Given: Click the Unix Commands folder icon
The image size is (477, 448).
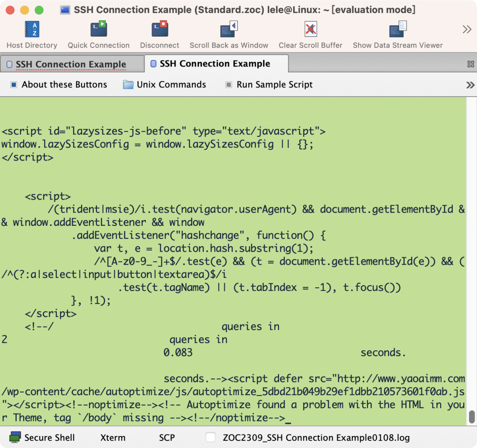Looking at the screenshot, I should 128,85.
